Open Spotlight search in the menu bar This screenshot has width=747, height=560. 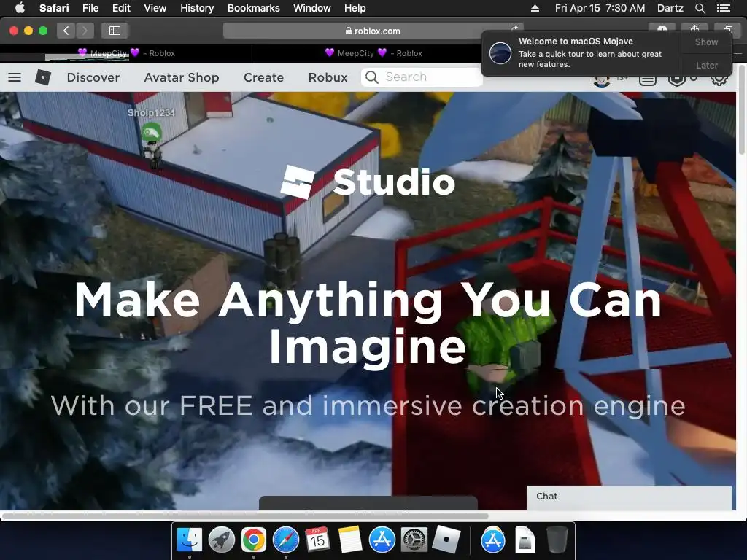click(x=700, y=8)
